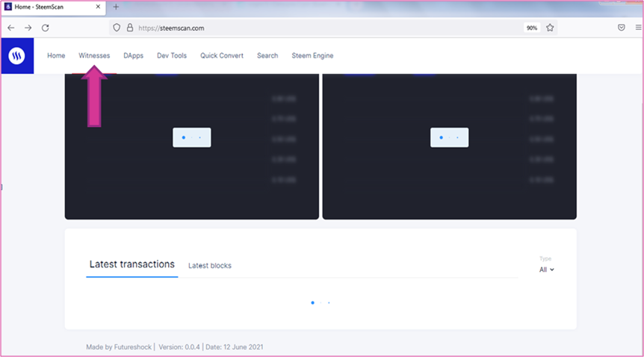Select the Home - SteemScan browser tab
The image size is (644, 357).
coord(53,7)
